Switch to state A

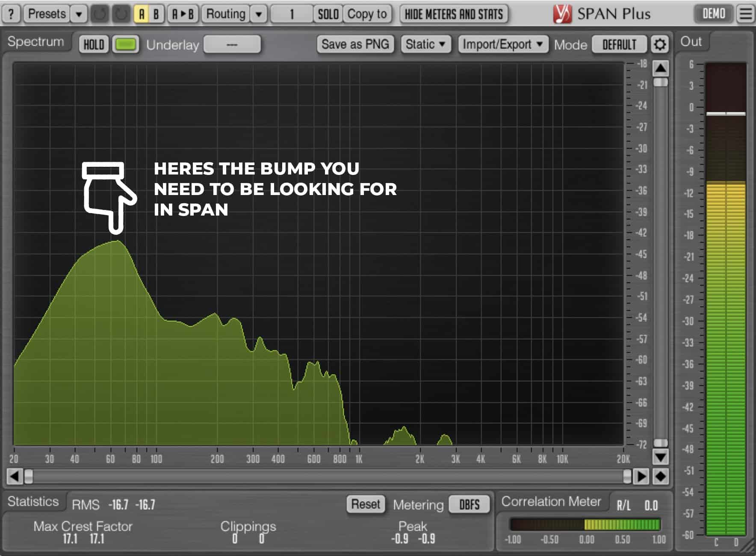coord(142,14)
